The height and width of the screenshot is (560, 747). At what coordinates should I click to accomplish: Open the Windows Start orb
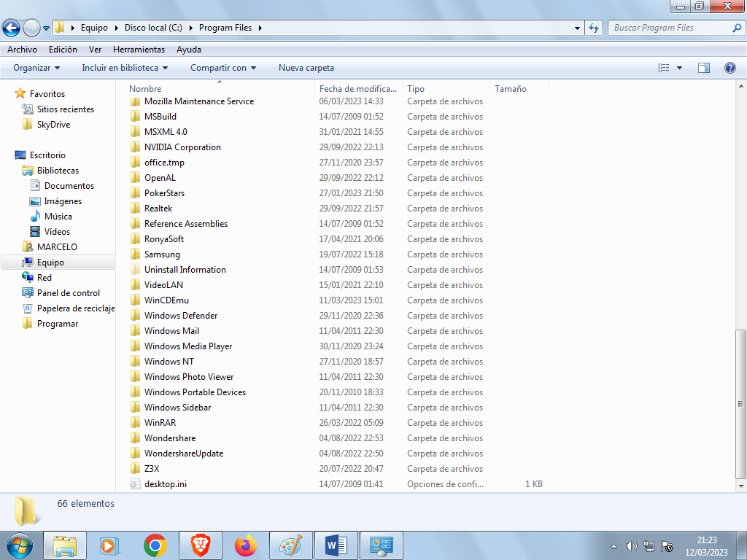coord(19,545)
